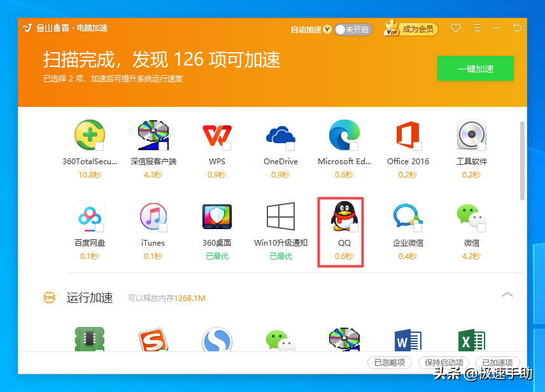Viewport: 545px width, 392px height.
Task: Click the 4.2秒 value under 微信
Action: [x=471, y=256]
